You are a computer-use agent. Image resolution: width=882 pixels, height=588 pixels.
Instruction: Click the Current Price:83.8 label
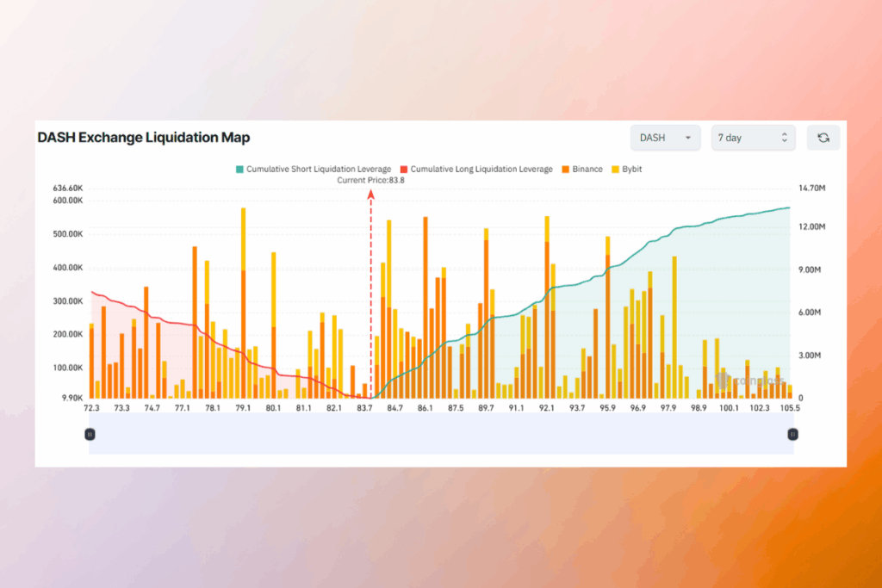(371, 180)
